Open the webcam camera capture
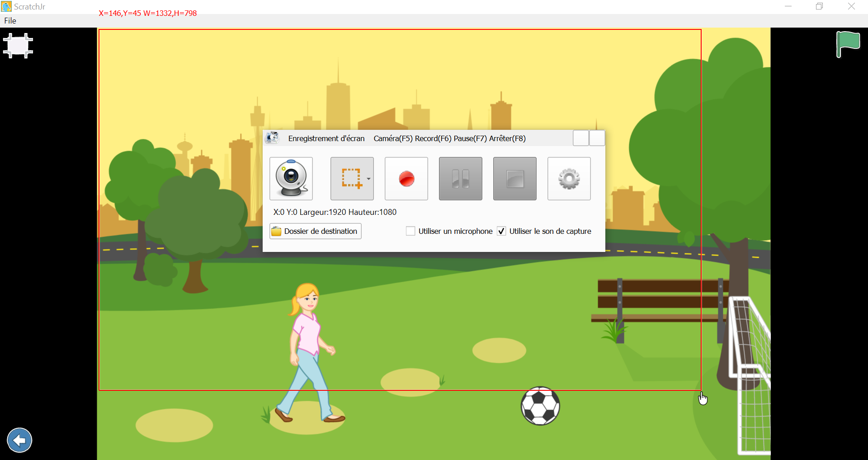The image size is (868, 460). [291, 179]
